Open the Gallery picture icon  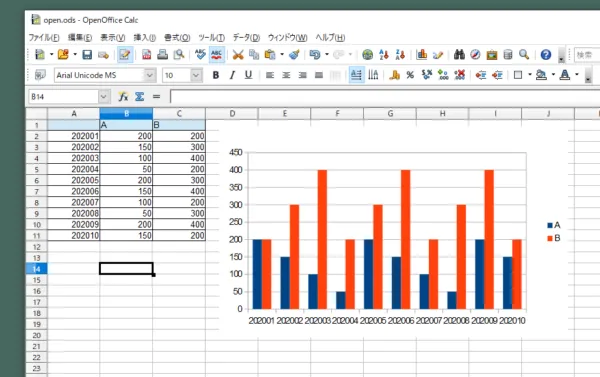pos(492,55)
